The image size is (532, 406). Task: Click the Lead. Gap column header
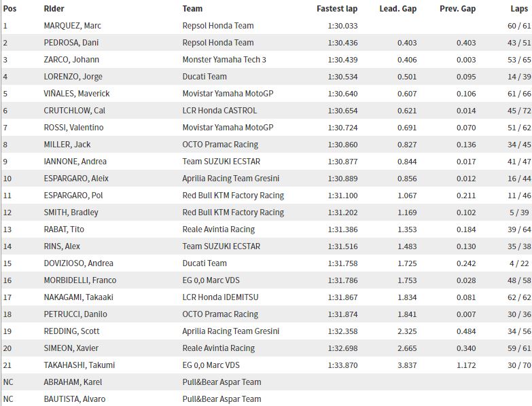coord(397,9)
